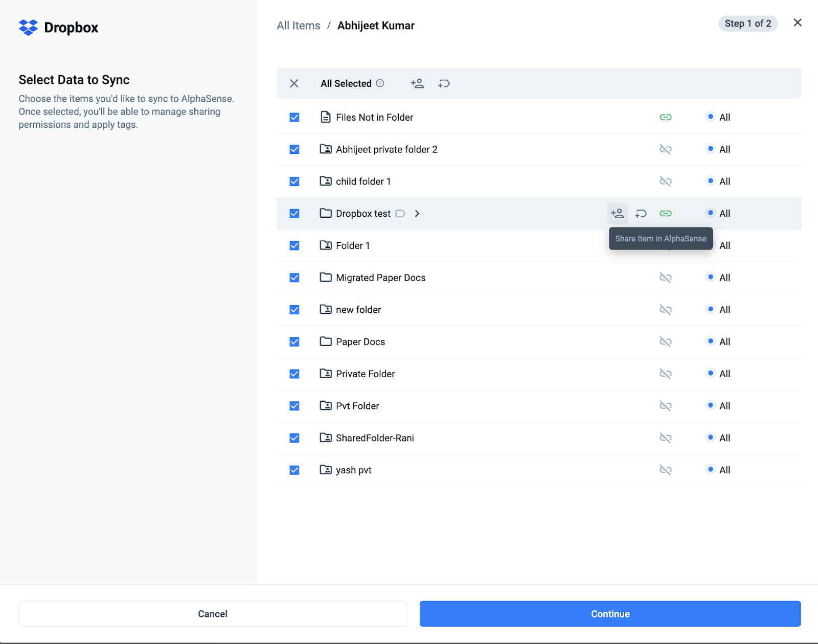Screen dimensions: 818x644
Task: Uncheck the Migrated Paper Docs checkbox
Action: [294, 278]
